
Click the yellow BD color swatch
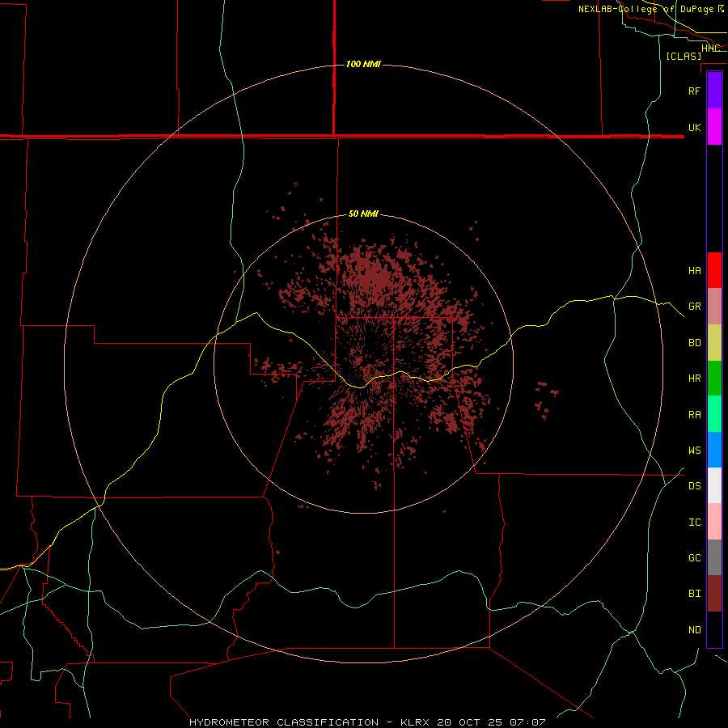(x=714, y=343)
